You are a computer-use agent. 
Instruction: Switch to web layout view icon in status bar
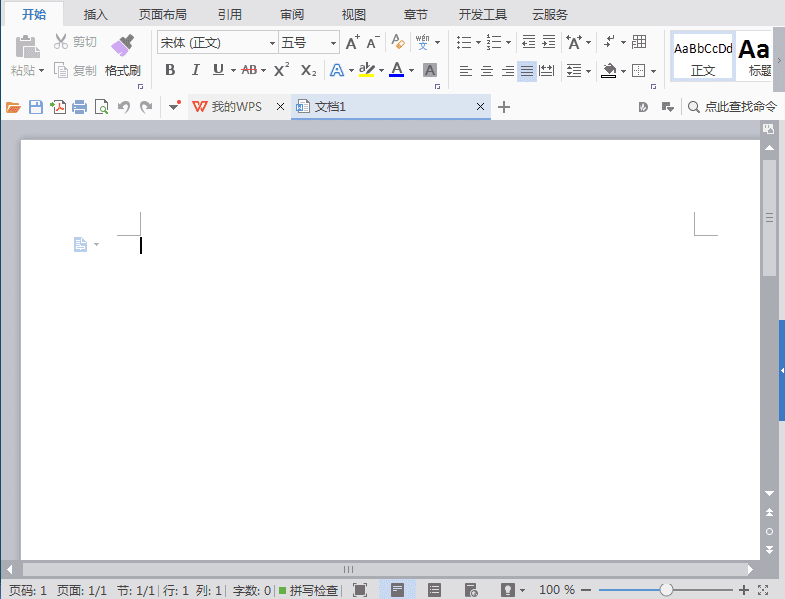click(x=471, y=590)
